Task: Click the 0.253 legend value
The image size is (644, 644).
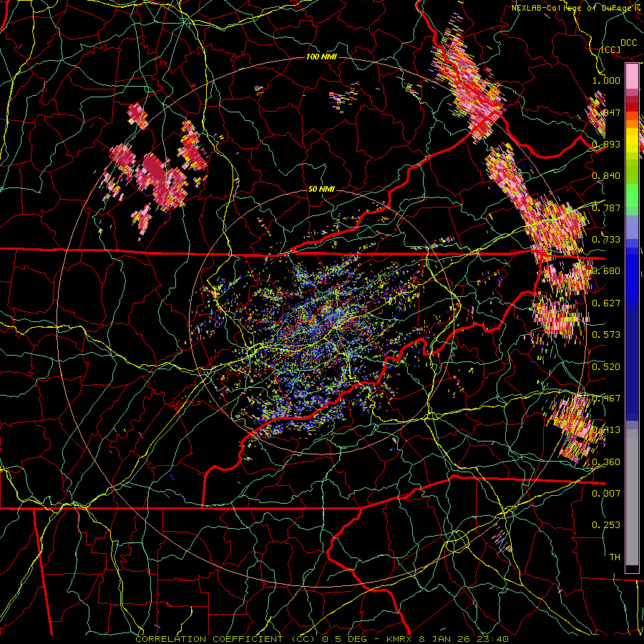Action: 606,525
